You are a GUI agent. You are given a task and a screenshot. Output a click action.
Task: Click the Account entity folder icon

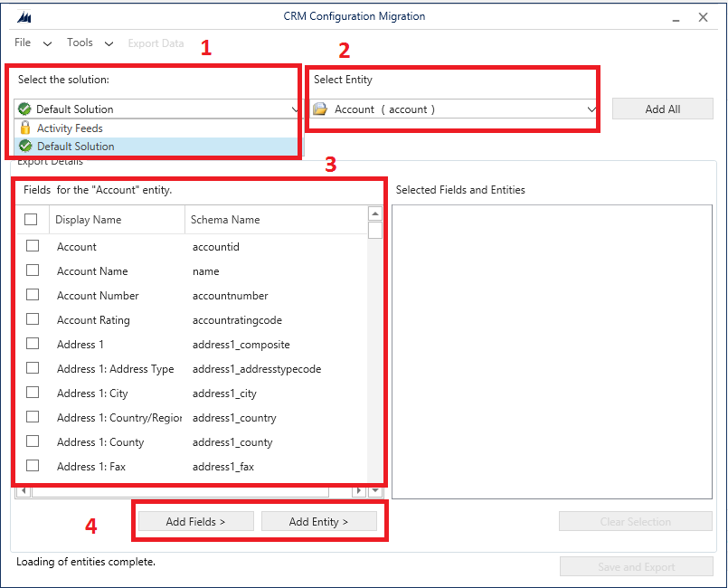pyautogui.click(x=320, y=109)
